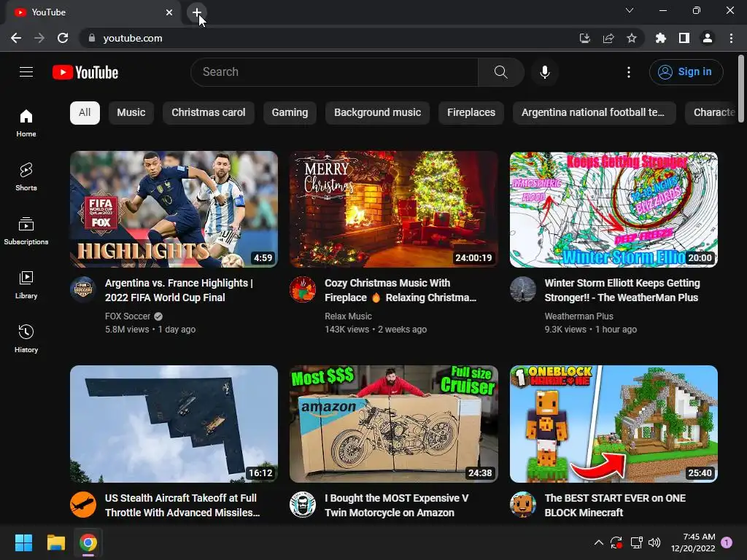This screenshot has height=560, width=747.
Task: Open the YouTube hamburger guide menu
Action: (26, 72)
